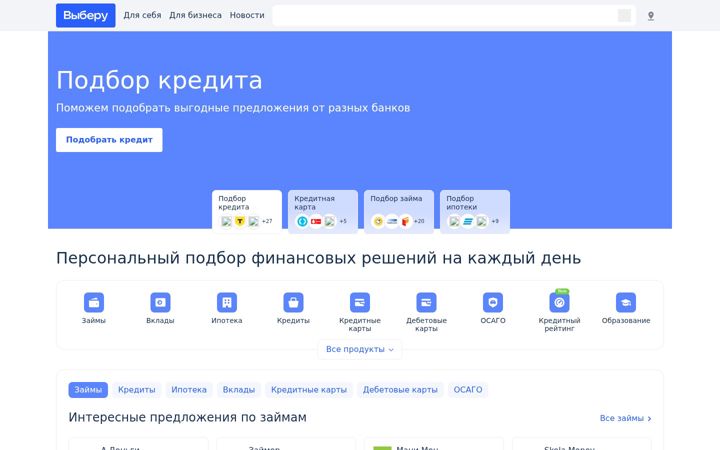The width and height of the screenshot is (720, 450).
Task: Open the Для себя menu
Action: (x=142, y=15)
